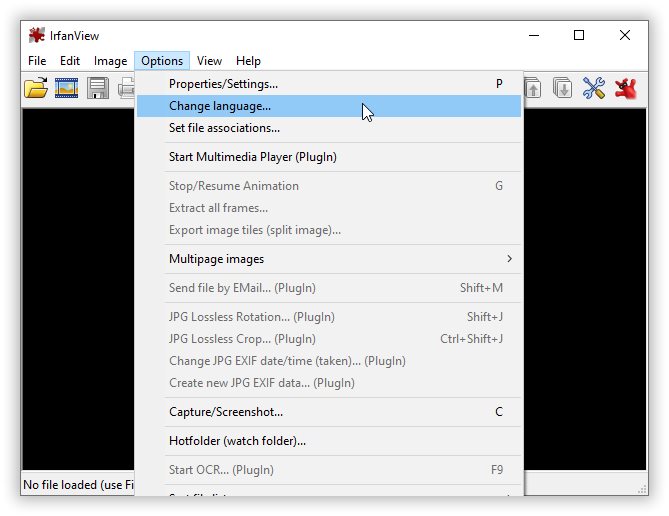
Task: Click the IrfanView logo in title bar
Action: 37,35
